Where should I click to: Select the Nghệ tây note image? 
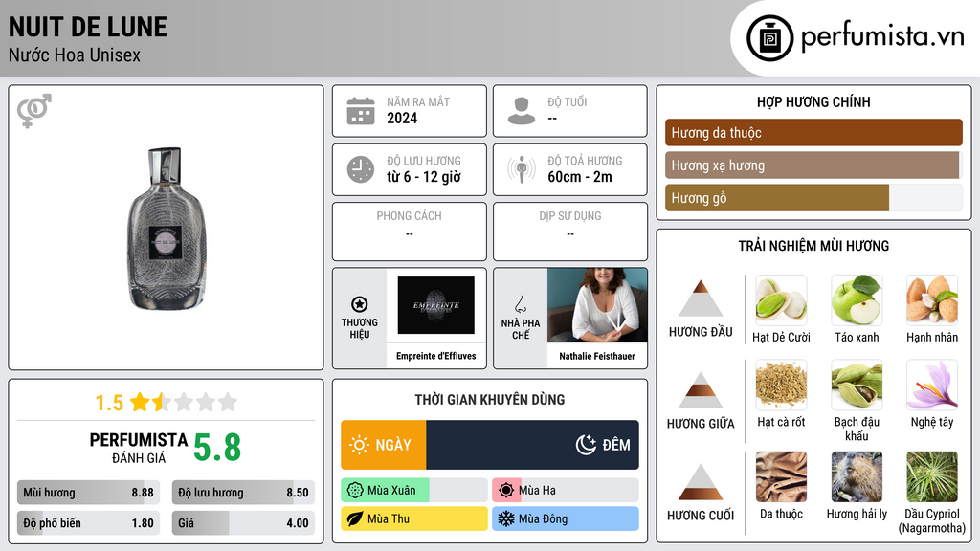(932, 385)
